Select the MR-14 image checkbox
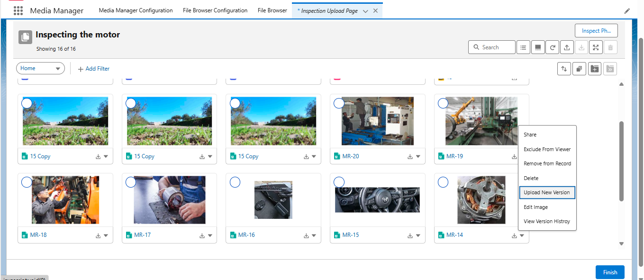The height and width of the screenshot is (280, 644). [x=443, y=182]
